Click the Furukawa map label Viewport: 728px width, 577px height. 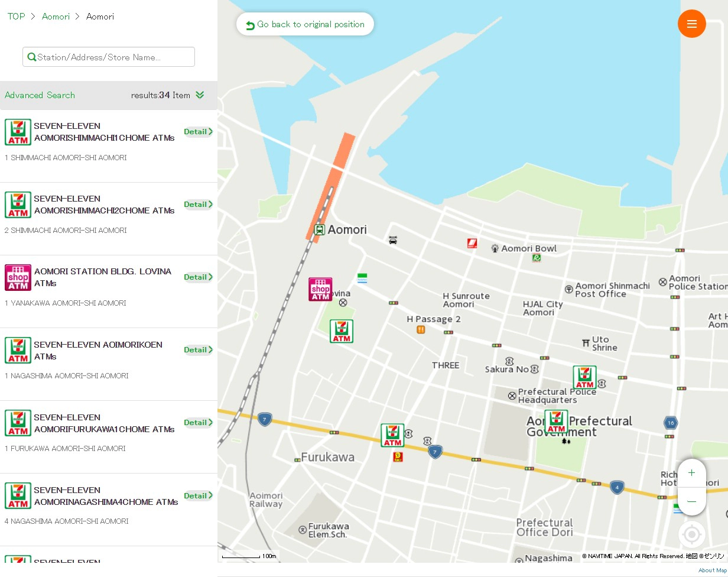(x=328, y=457)
